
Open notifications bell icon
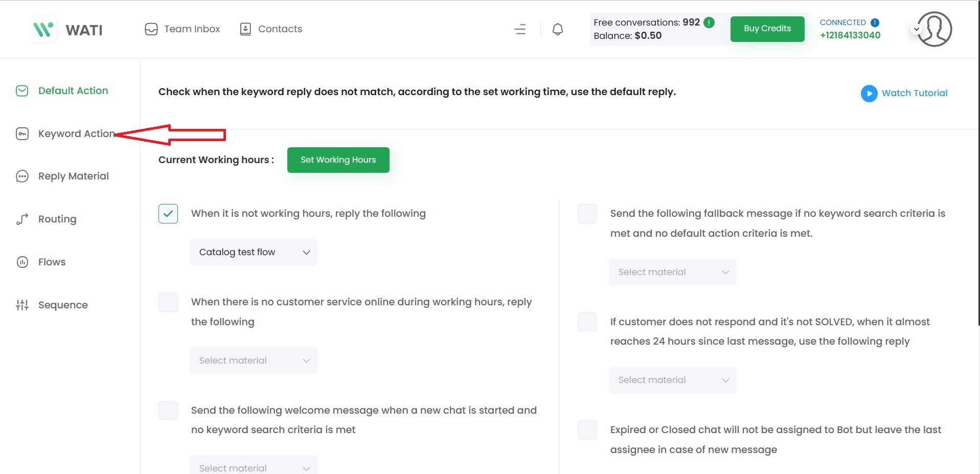[x=558, y=29]
